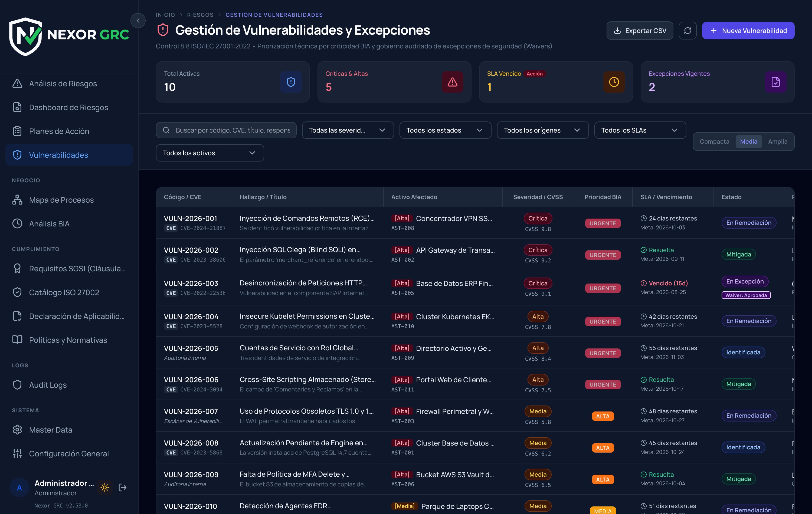Click the En Remediación badge of VULN-2026-001
Image resolution: width=812 pixels, height=514 pixels.
point(749,223)
